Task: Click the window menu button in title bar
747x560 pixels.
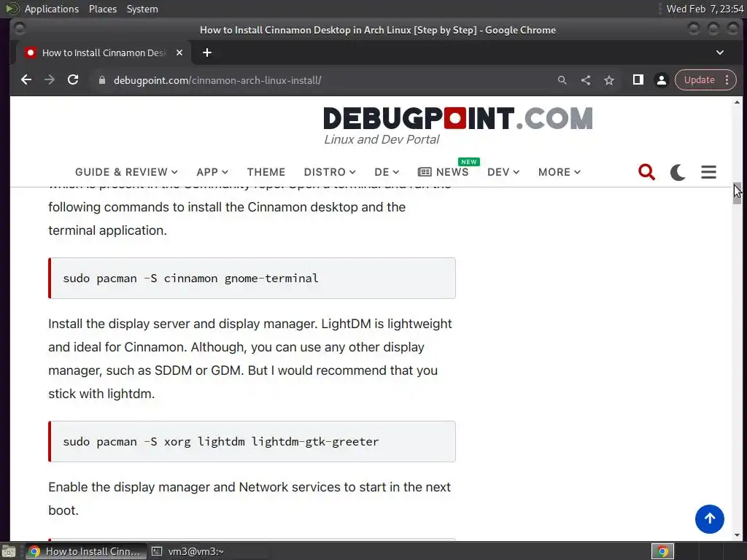Action: 20,29
